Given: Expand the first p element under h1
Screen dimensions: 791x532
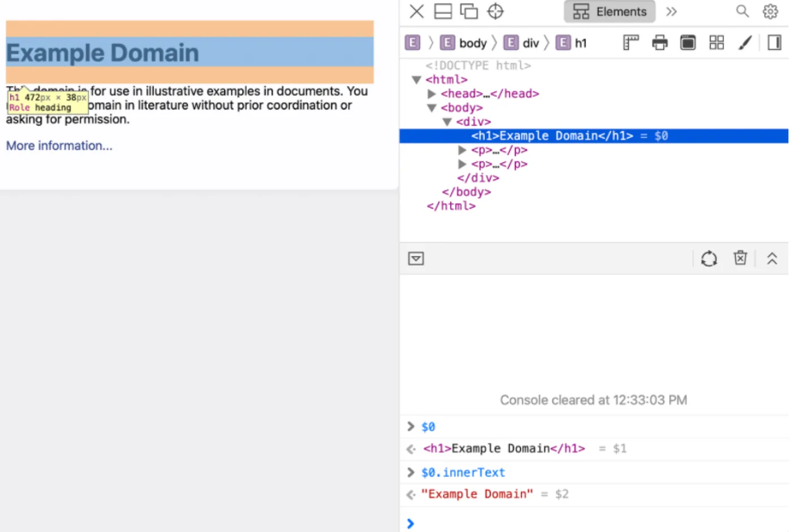Looking at the screenshot, I should pos(462,150).
